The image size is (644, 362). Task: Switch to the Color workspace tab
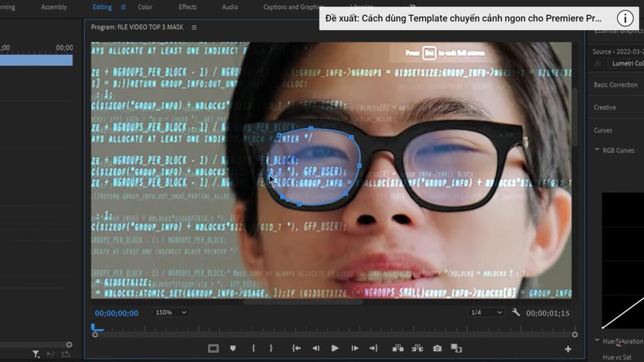click(x=145, y=7)
